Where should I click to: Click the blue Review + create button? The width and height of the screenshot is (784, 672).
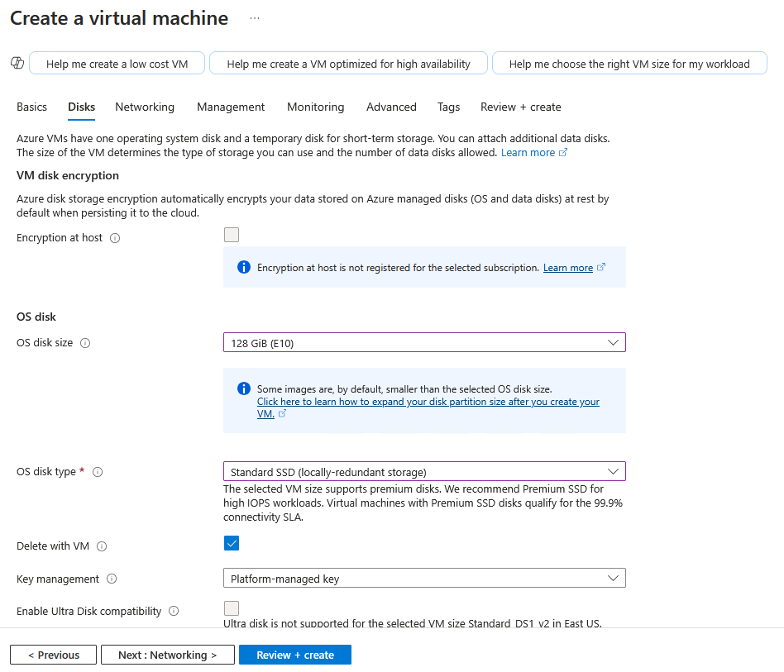[295, 655]
